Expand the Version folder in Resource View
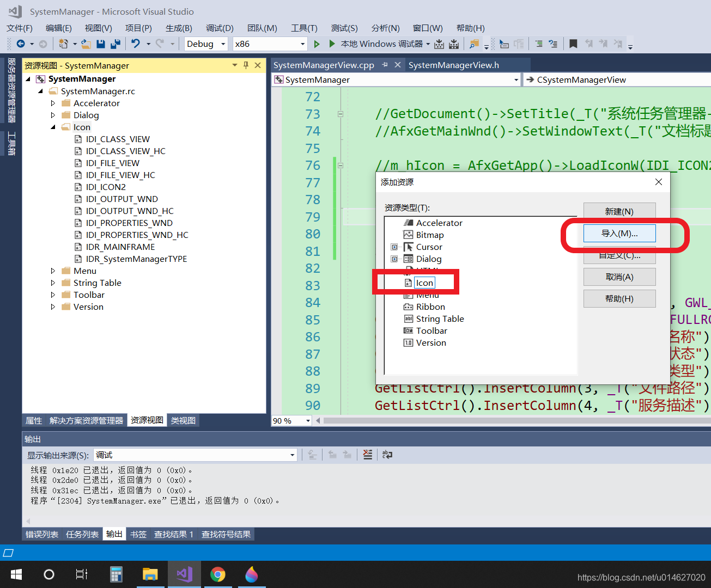 pyautogui.click(x=53, y=307)
